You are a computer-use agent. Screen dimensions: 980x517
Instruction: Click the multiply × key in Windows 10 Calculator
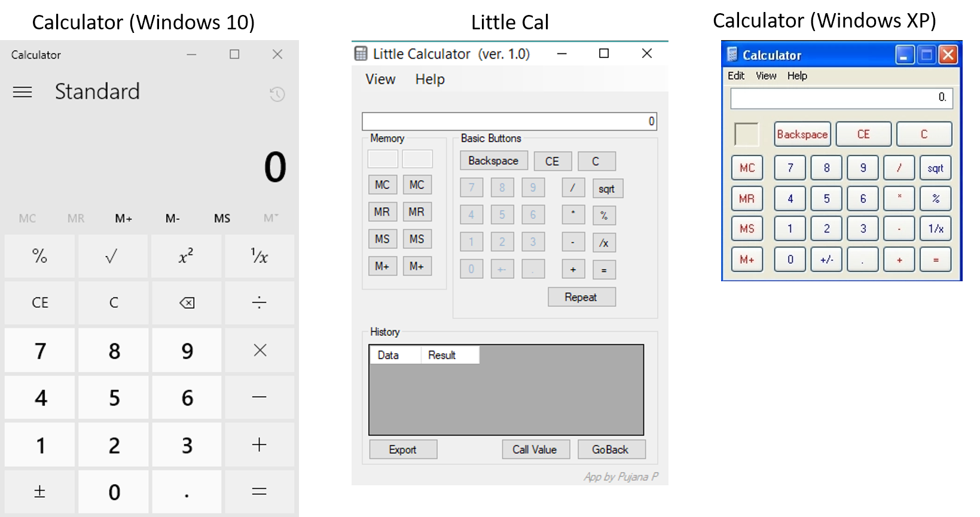pos(259,350)
